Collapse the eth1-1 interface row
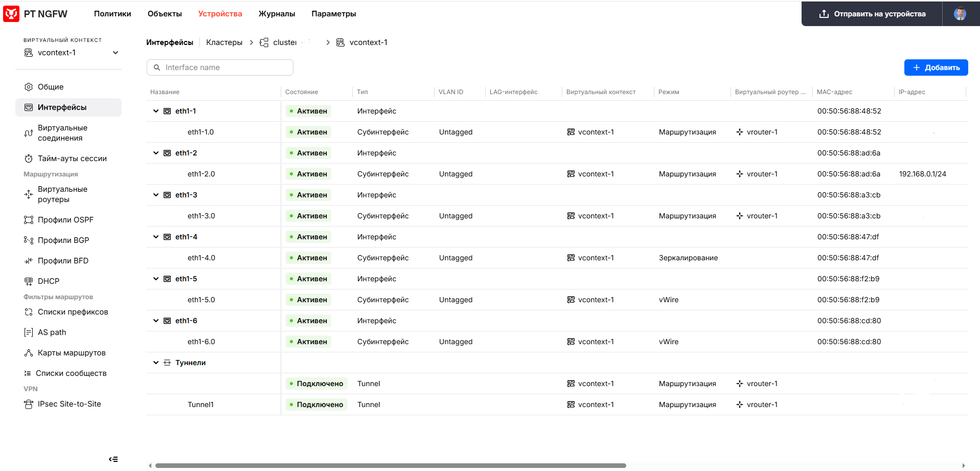 click(x=156, y=111)
